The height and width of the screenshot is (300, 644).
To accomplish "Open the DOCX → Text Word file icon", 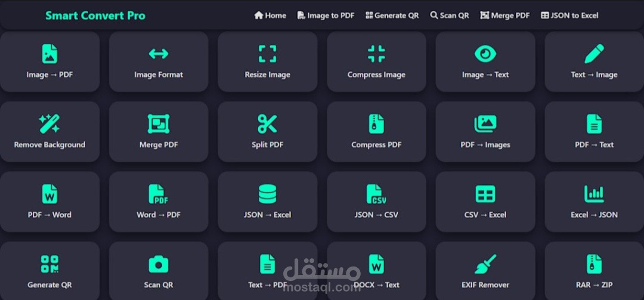I will 376,264.
